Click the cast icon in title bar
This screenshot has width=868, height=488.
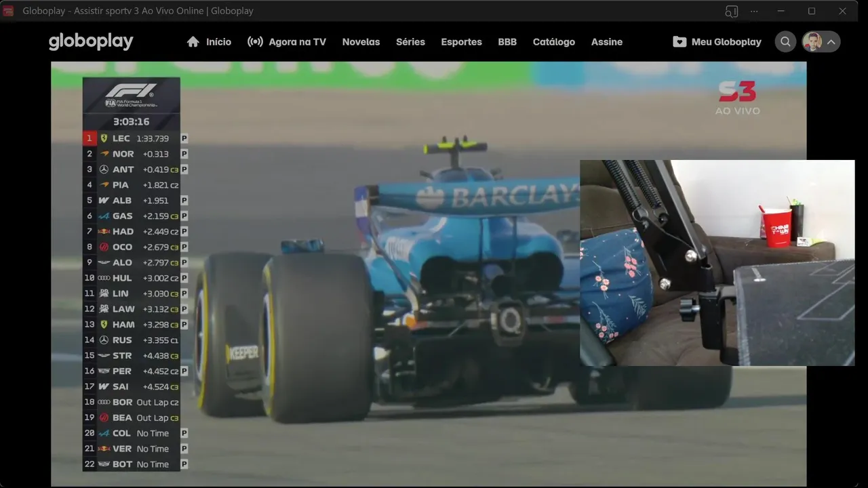[731, 11]
